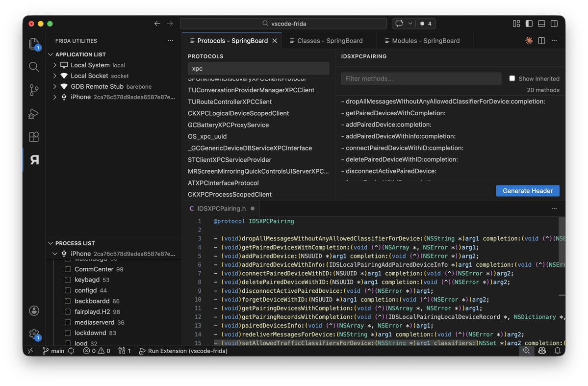Expand the Local System tree item
Viewport: 588px width, 386px height.
point(55,65)
